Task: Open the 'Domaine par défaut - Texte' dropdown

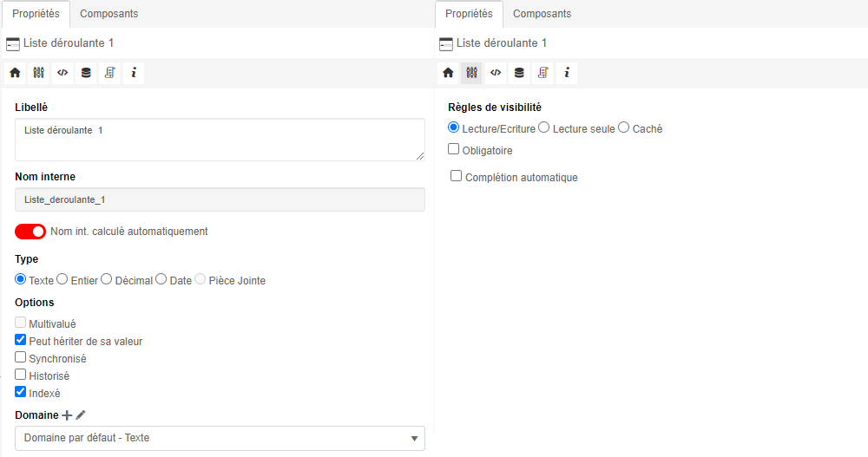Action: pyautogui.click(x=220, y=438)
